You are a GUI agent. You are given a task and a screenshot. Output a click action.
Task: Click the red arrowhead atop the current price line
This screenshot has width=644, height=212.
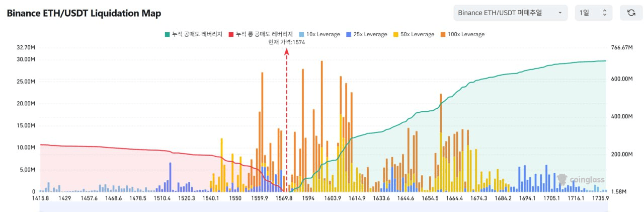287,51
